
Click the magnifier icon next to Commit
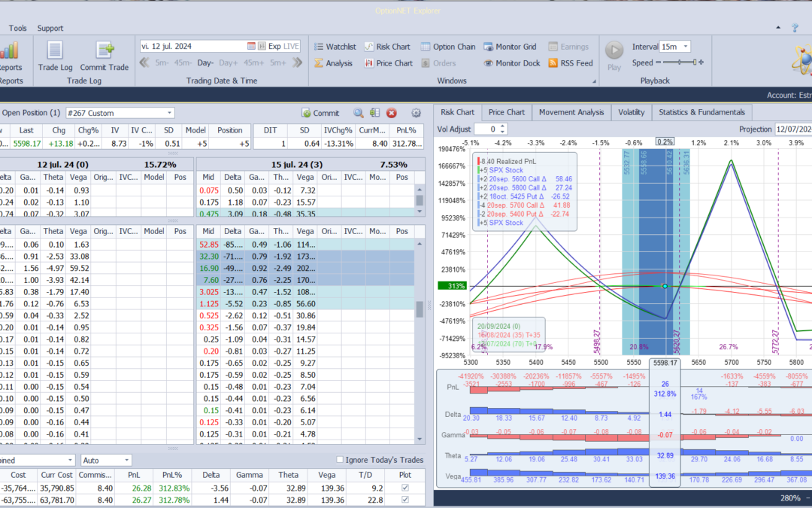click(x=359, y=113)
